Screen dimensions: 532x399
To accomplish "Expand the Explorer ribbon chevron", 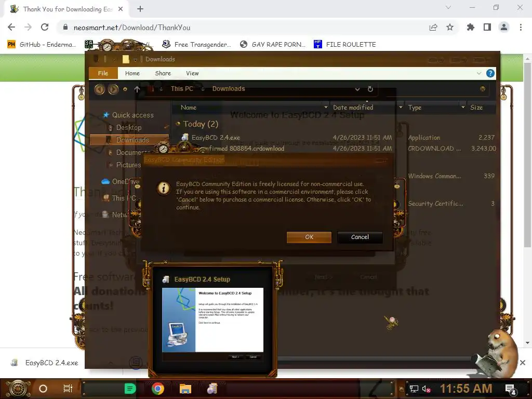I will click(478, 73).
